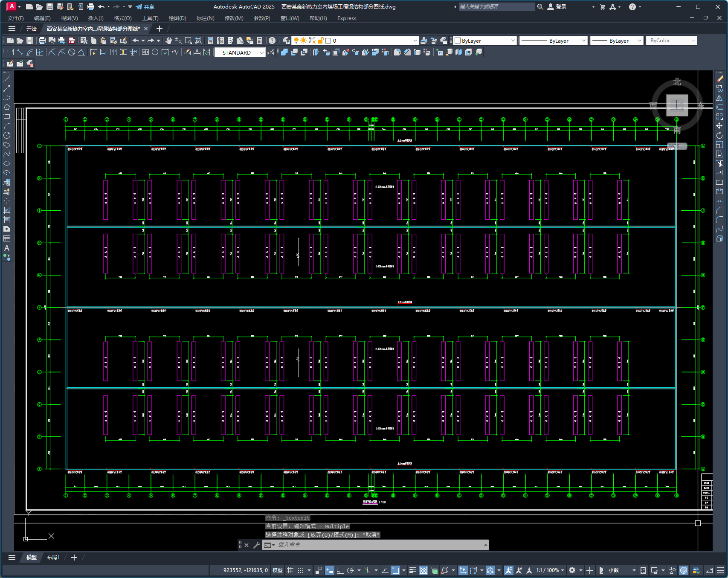Toggle transparency display in status bar
728x578 pixels.
[423, 570]
